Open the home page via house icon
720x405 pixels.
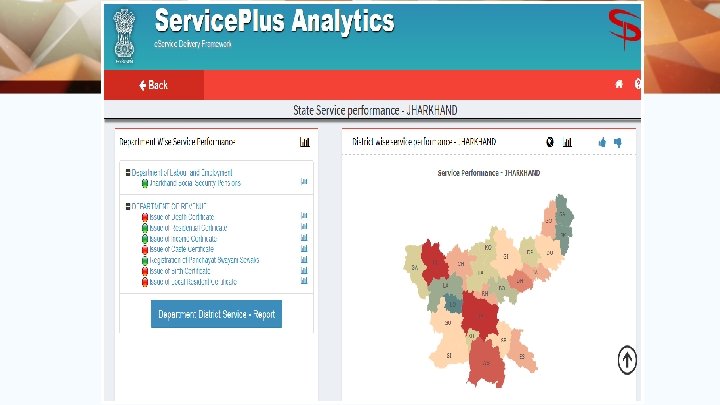tap(619, 84)
